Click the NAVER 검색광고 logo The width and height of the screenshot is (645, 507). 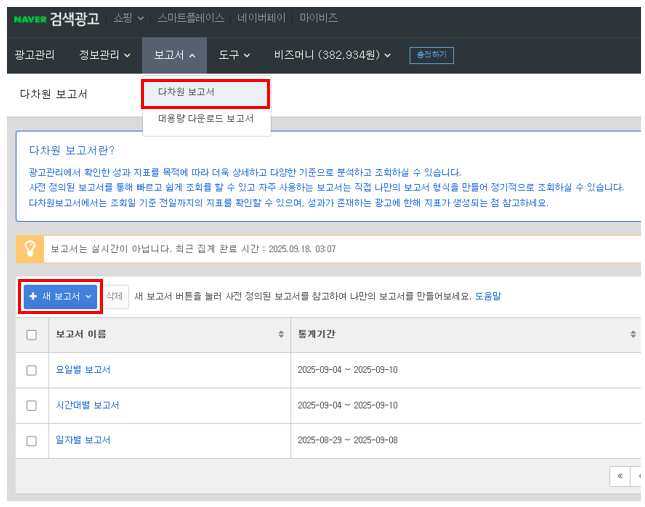tap(56, 19)
